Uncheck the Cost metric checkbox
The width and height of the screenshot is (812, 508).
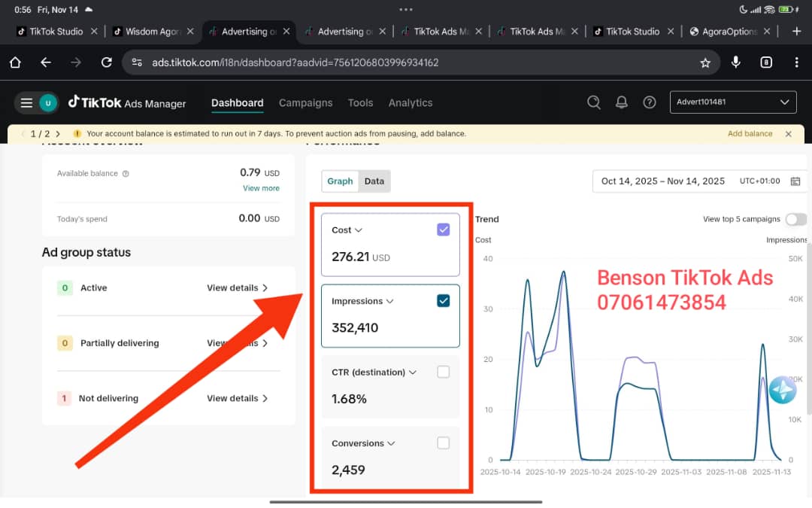point(444,230)
